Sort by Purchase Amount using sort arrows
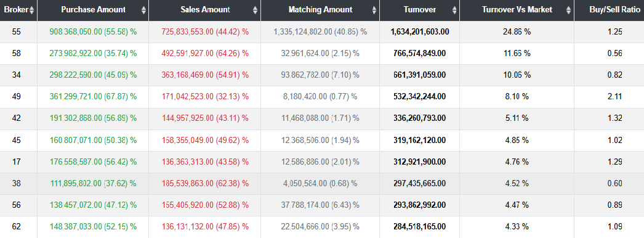 [x=143, y=10]
